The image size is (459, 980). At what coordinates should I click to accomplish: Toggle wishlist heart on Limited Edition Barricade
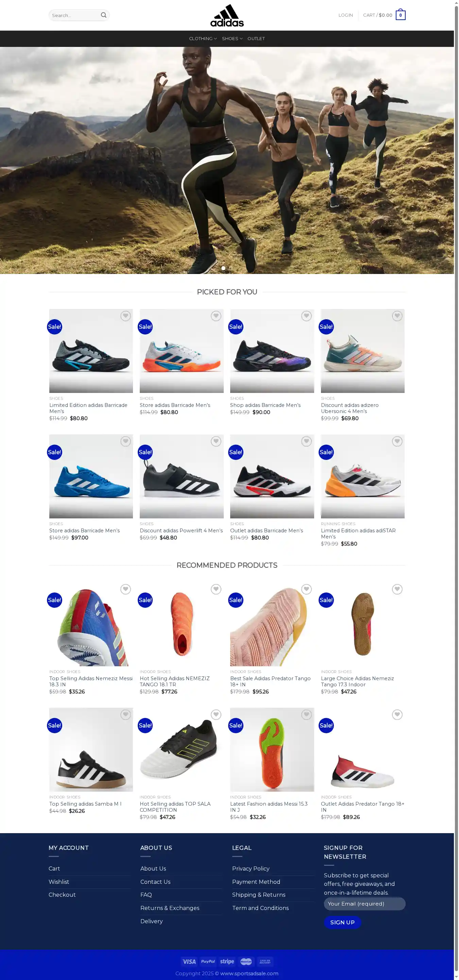click(125, 316)
